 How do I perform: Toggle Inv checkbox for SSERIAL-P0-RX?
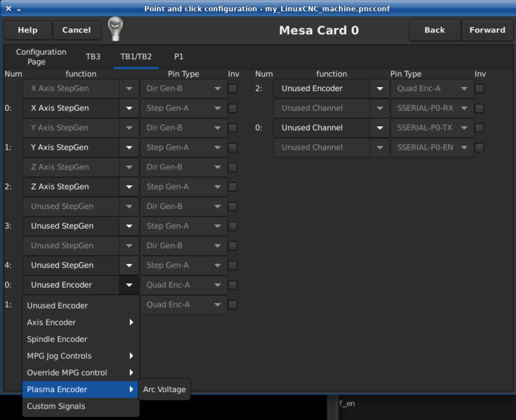click(480, 108)
